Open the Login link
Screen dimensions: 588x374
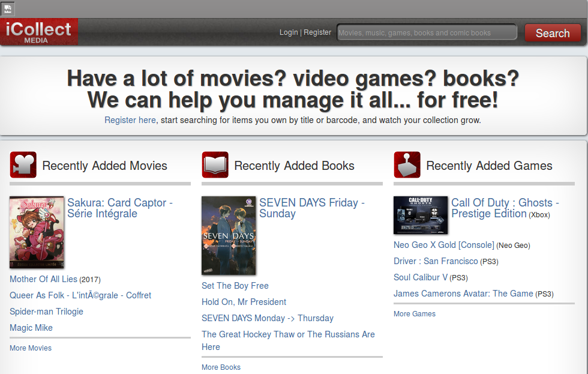point(289,32)
